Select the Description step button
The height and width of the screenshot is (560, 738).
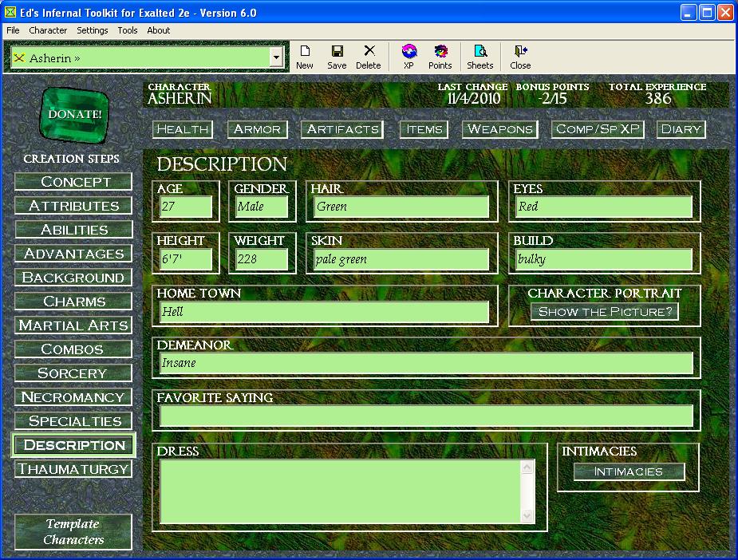coord(73,445)
